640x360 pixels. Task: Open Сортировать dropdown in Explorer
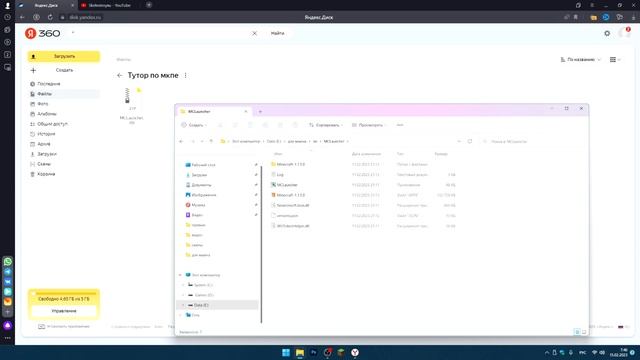326,125
